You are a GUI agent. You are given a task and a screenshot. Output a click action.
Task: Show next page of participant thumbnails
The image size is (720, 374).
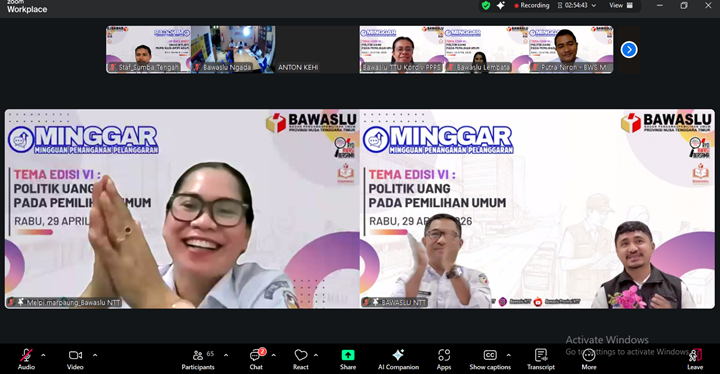(x=629, y=49)
